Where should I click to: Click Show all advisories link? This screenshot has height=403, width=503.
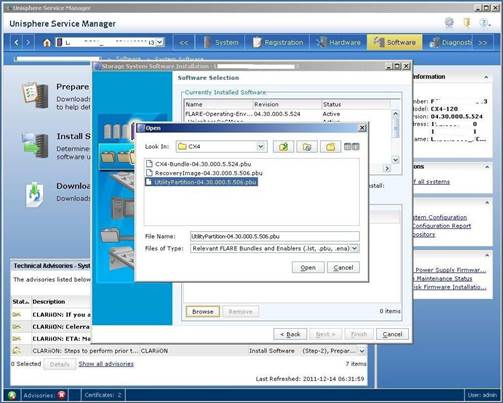pyautogui.click(x=106, y=364)
